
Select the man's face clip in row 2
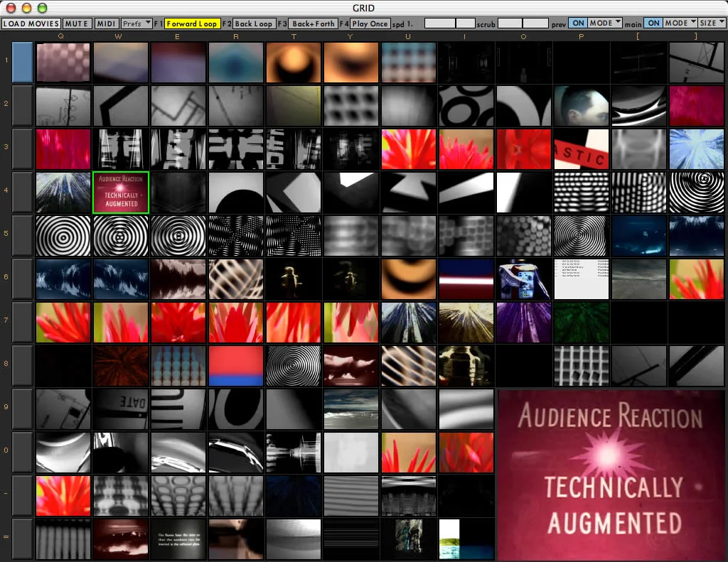(x=582, y=105)
